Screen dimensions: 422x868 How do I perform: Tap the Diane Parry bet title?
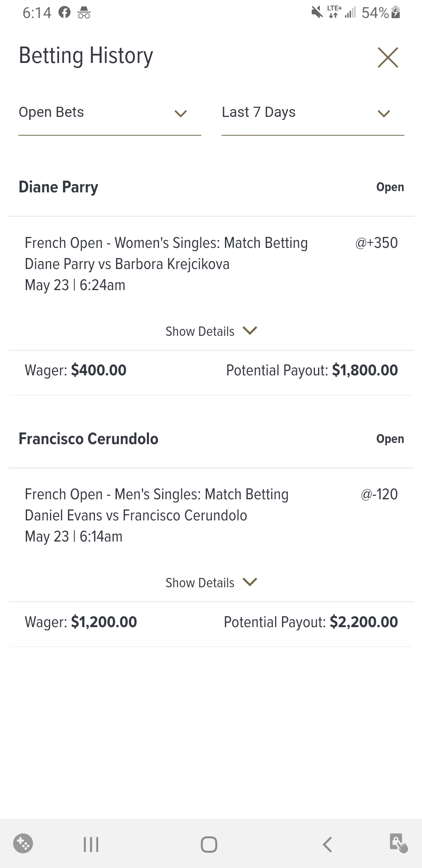point(59,187)
